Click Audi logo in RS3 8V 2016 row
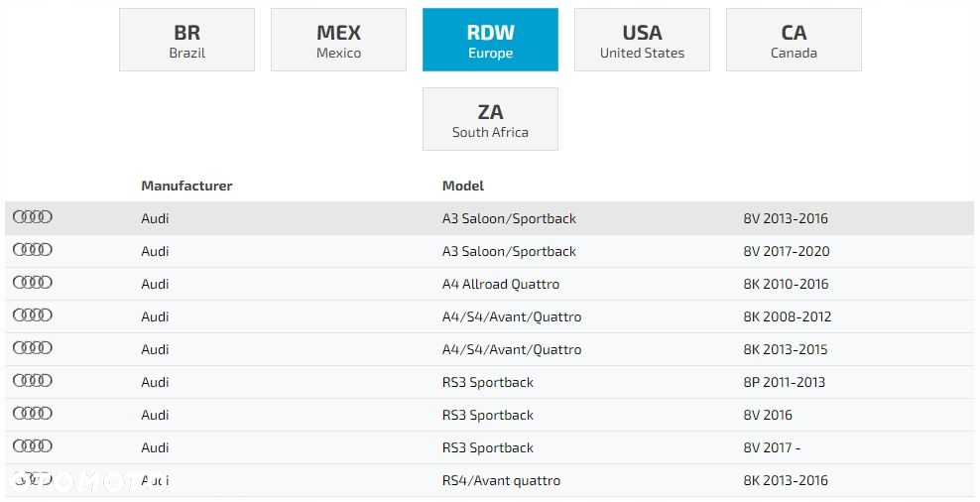This screenshot has width=980, height=502. click(33, 414)
